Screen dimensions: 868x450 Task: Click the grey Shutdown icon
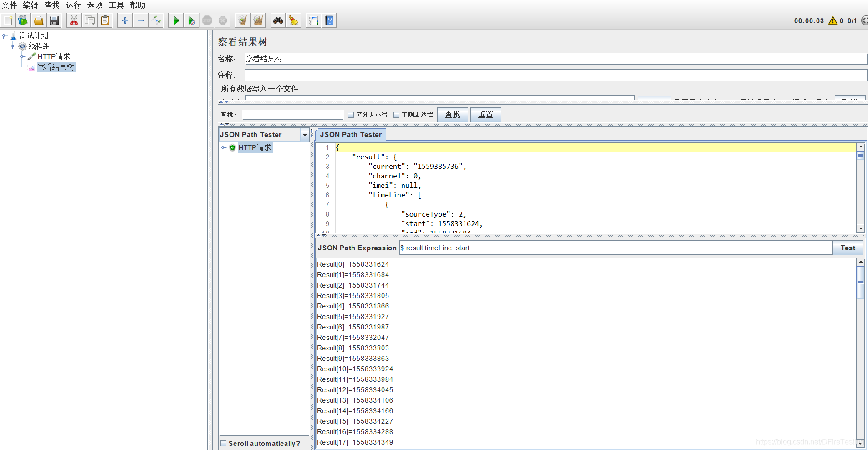coord(223,20)
